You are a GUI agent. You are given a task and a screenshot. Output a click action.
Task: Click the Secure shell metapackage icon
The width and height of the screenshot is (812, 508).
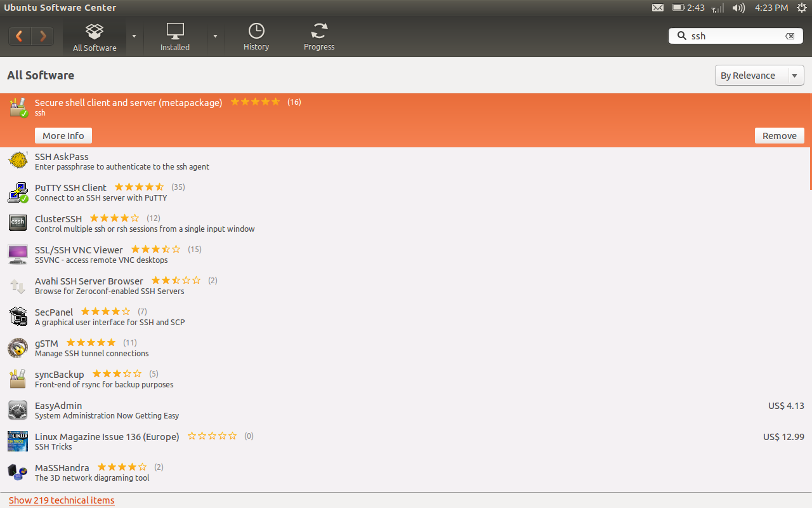click(18, 107)
